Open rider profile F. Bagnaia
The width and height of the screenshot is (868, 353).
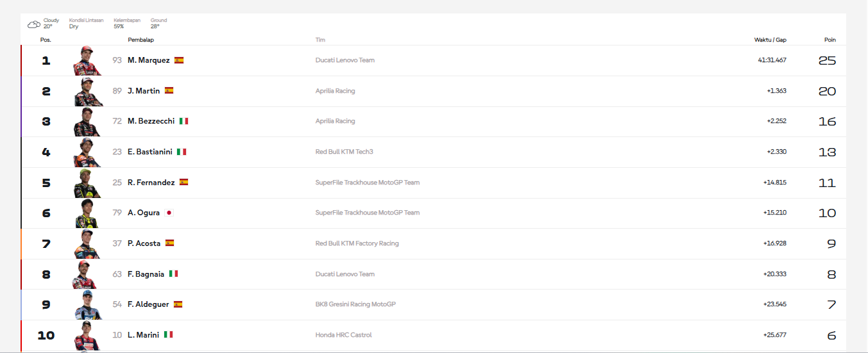[x=146, y=274]
